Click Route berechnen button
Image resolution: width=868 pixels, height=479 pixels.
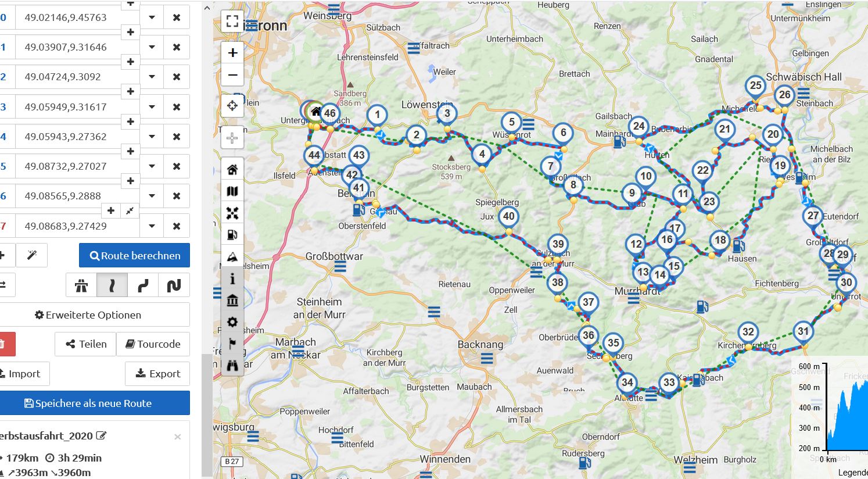click(134, 255)
